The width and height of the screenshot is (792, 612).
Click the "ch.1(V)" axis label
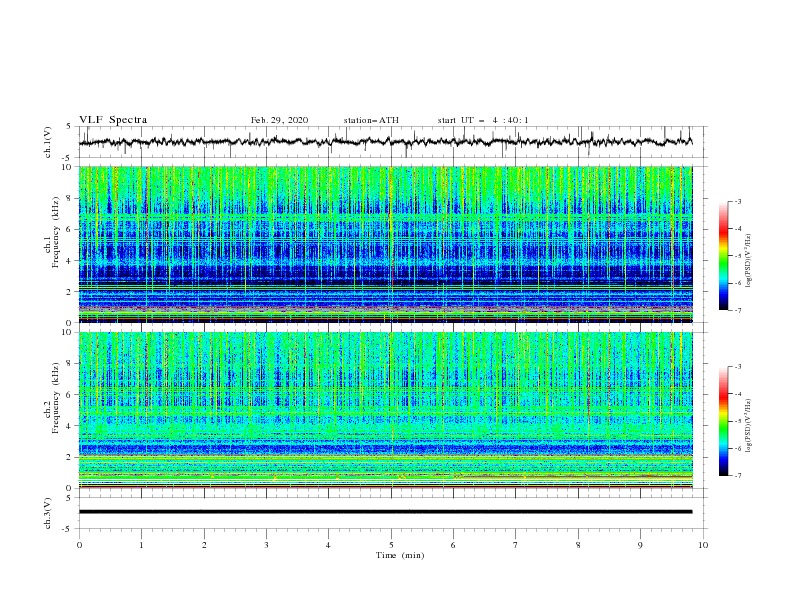(x=48, y=142)
